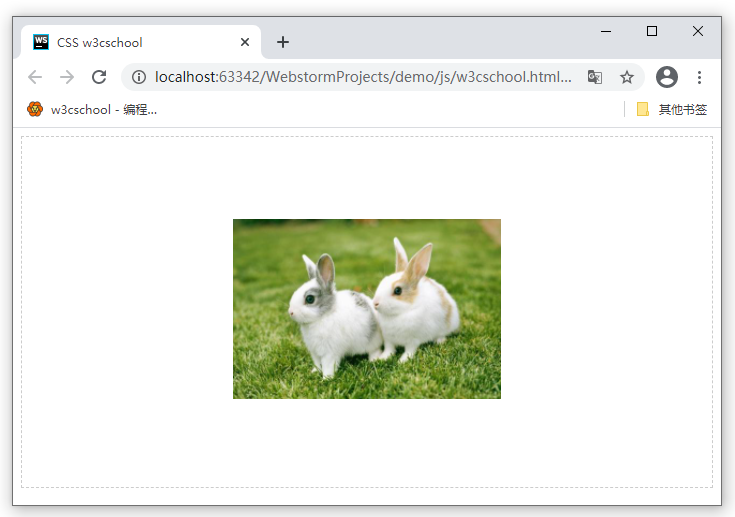This screenshot has height=517, width=735.
Task: Close the Chrome browser window
Action: coord(698,31)
